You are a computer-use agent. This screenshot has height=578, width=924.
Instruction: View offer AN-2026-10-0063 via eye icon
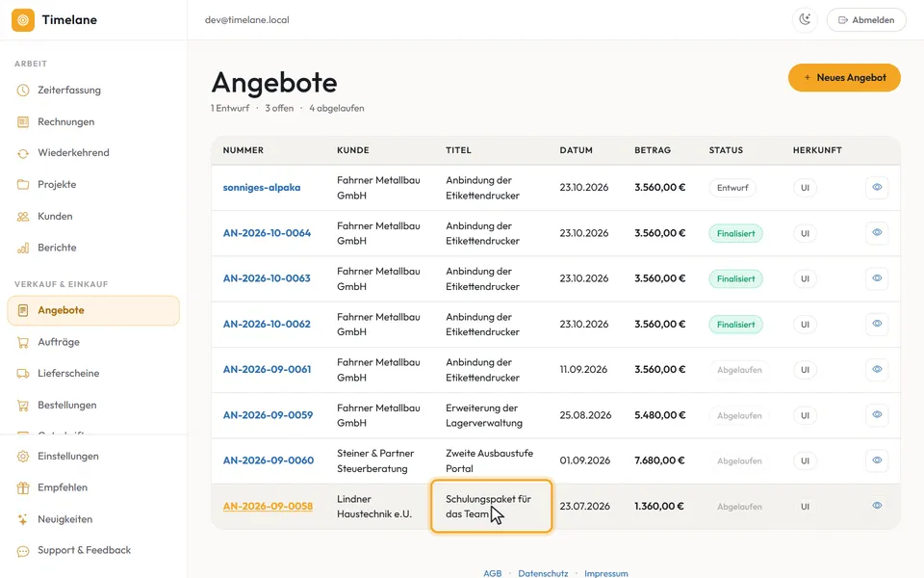point(877,278)
